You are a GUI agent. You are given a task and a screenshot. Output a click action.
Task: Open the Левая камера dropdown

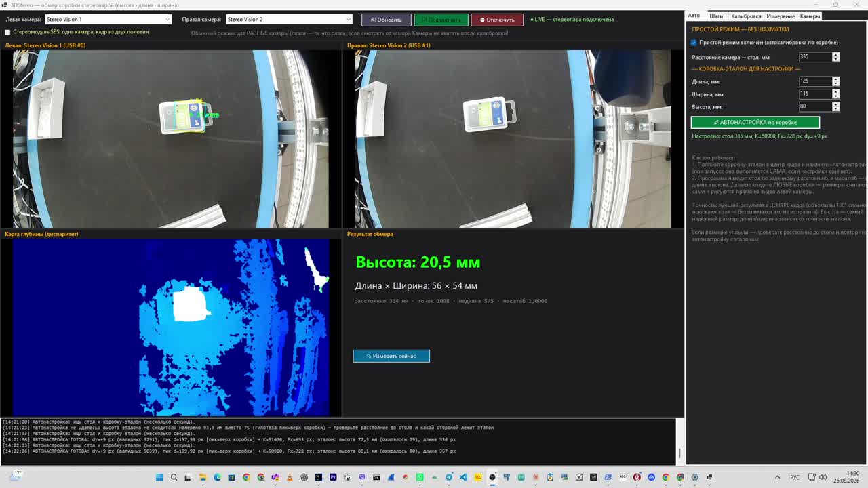point(107,20)
